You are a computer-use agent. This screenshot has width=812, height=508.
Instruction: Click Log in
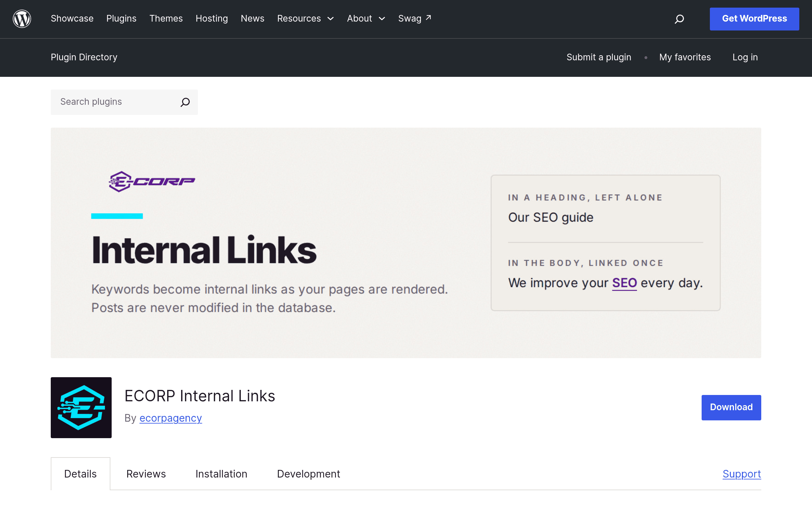click(x=745, y=57)
